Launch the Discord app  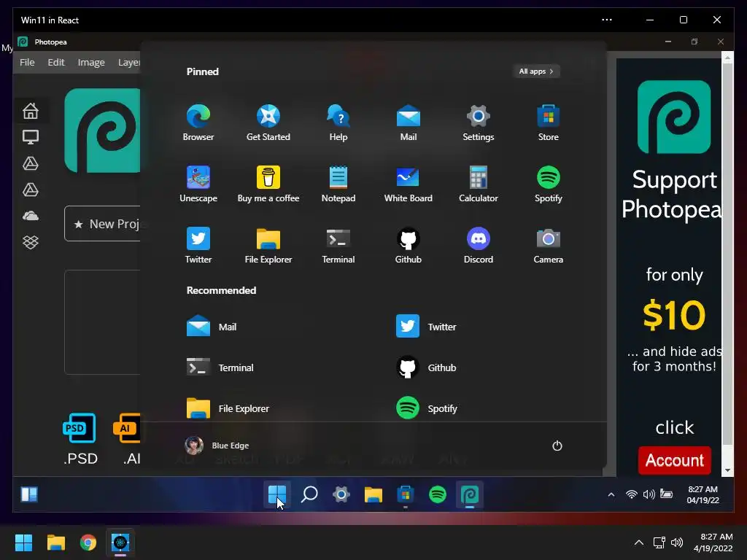tap(479, 245)
